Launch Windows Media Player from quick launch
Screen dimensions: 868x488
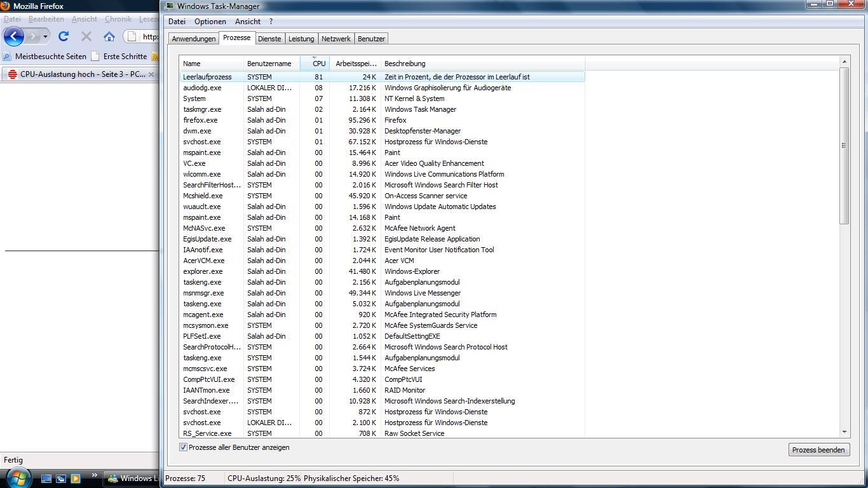[x=76, y=478]
